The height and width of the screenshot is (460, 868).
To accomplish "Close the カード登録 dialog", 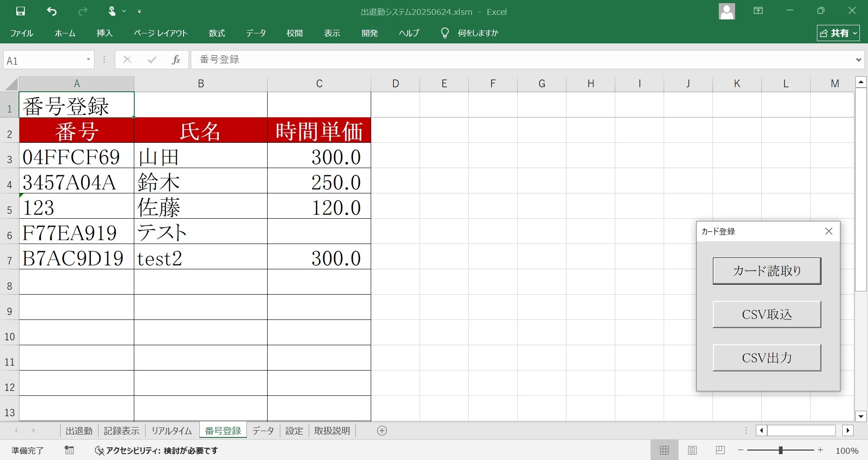I will (829, 231).
